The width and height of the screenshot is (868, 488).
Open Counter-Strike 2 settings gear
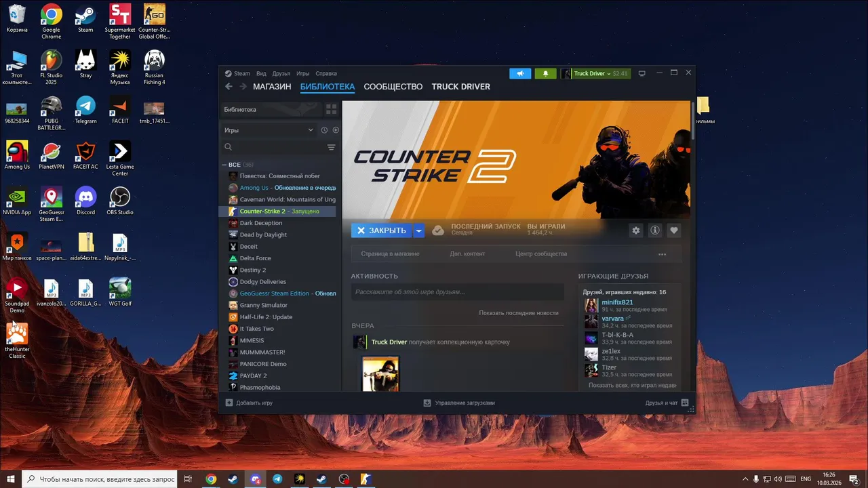click(635, 230)
